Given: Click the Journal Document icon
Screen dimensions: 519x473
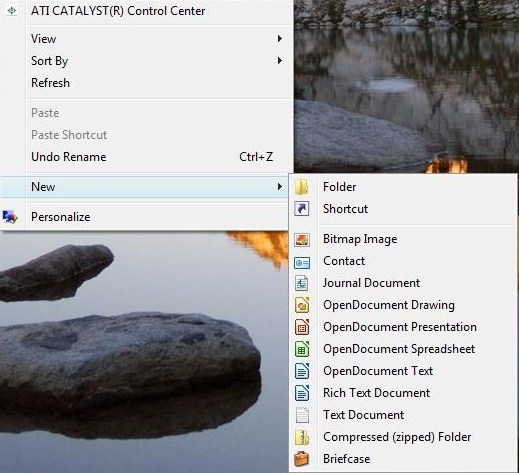Looking at the screenshot, I should coord(302,283).
